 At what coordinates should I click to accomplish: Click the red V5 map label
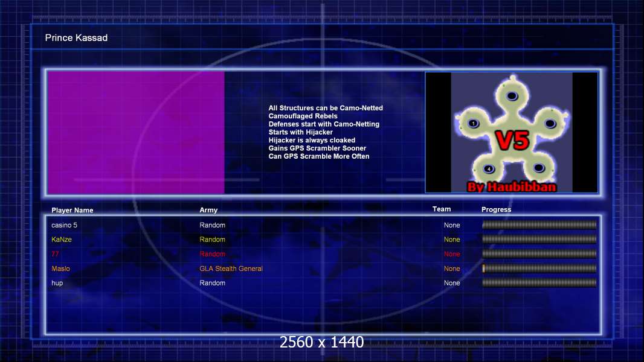(x=512, y=140)
